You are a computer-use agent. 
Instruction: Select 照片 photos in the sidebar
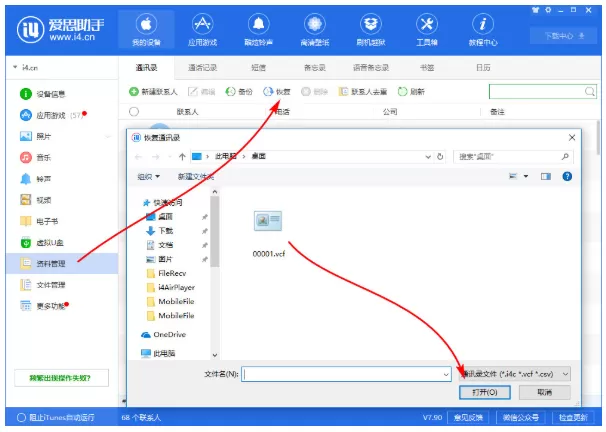point(36,136)
